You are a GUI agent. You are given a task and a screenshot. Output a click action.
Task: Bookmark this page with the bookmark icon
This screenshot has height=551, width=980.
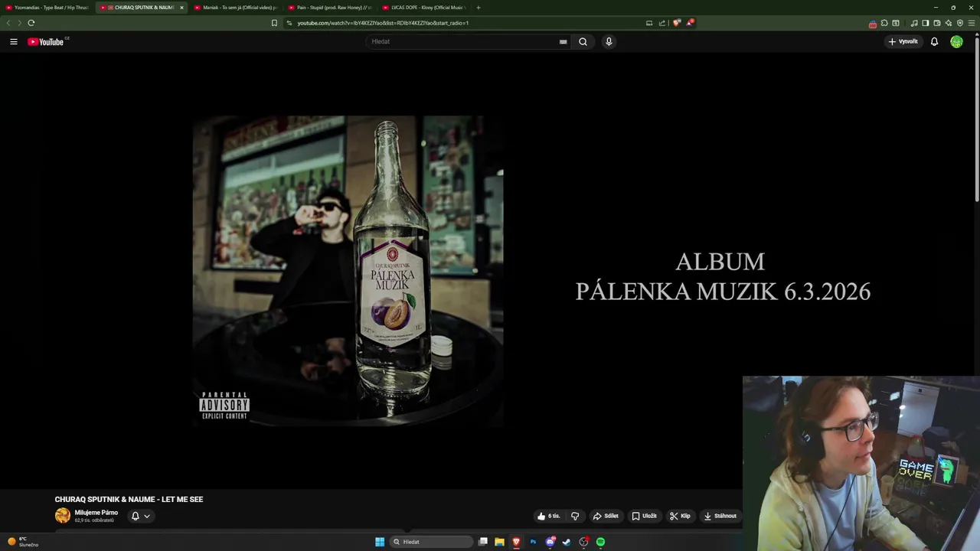tap(274, 23)
